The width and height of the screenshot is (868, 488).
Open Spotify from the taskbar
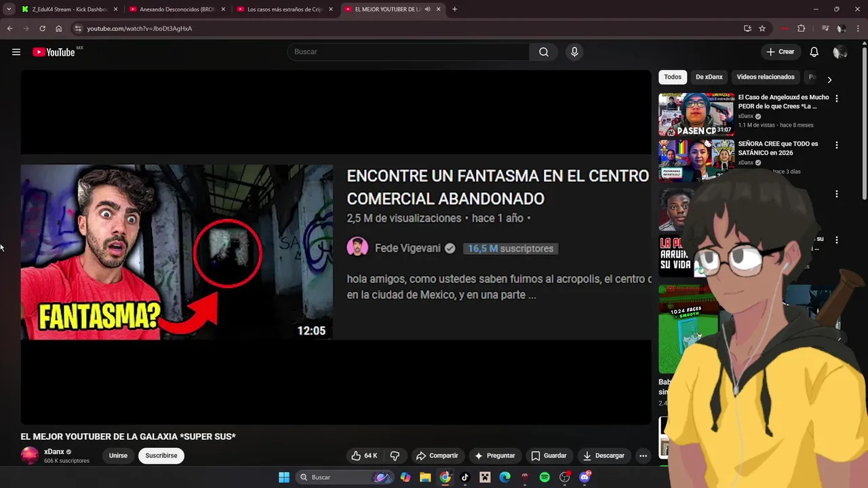click(x=545, y=477)
